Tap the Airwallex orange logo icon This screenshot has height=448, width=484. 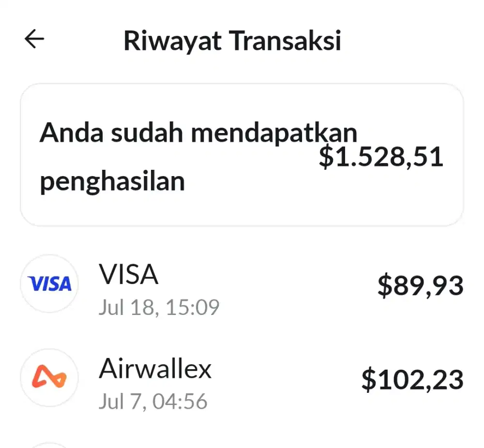[x=49, y=377]
